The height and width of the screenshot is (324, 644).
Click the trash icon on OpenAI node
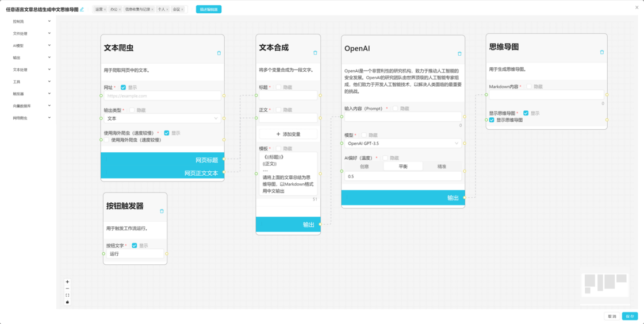point(459,54)
